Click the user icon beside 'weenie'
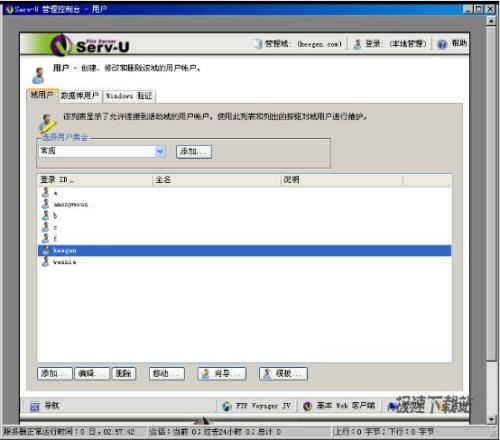This screenshot has width=500, height=440. 46,262
